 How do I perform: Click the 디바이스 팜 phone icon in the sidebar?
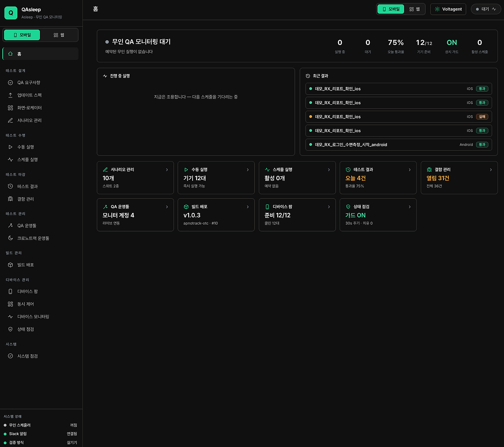11,292
